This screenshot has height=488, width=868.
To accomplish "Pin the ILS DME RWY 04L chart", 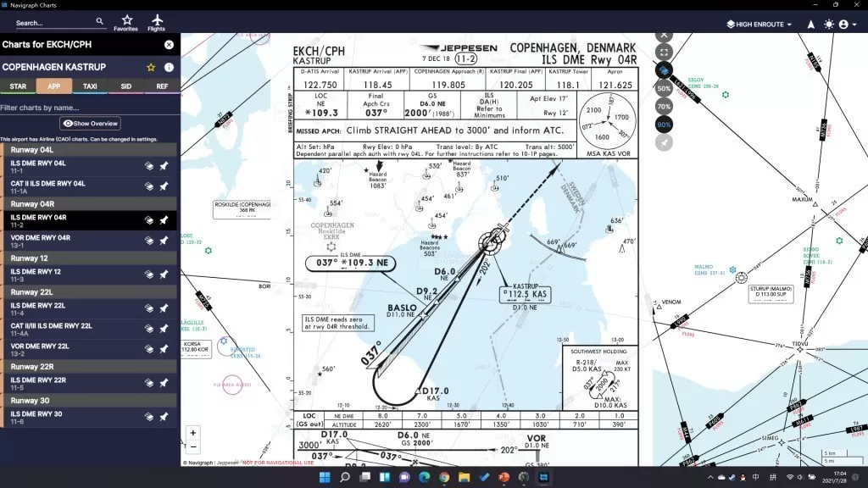I will click(x=164, y=167).
